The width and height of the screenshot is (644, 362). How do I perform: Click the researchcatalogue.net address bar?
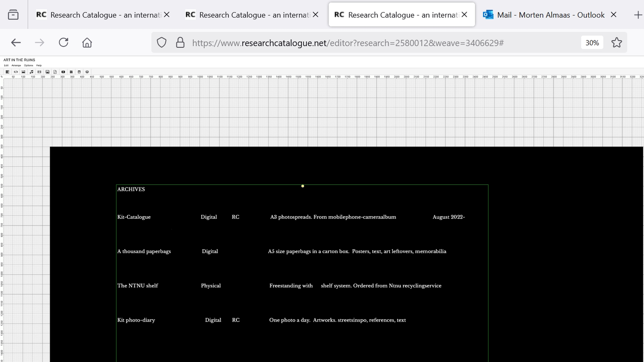[x=348, y=43]
